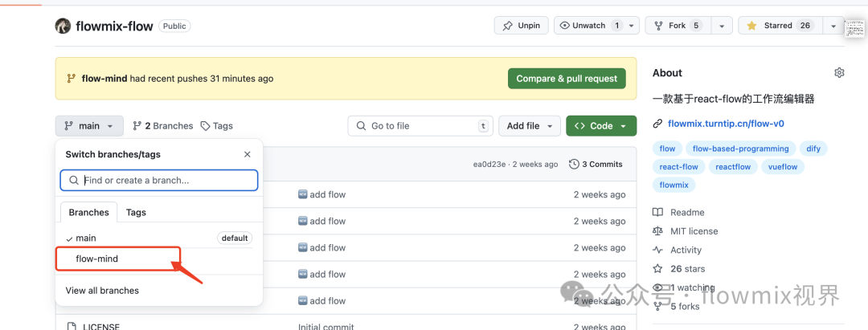Screen dimensions: 868x330
Task: Click the flowmix-flow repository name
Action: [x=114, y=26]
